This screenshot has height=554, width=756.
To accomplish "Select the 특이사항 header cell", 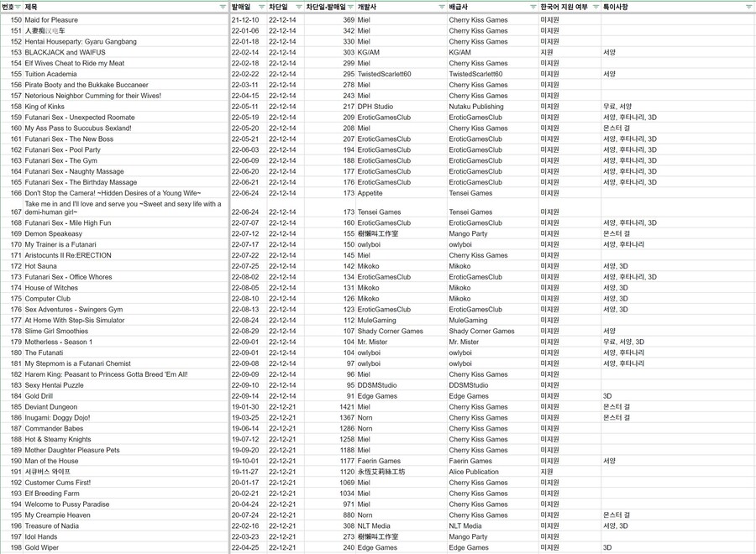I will tap(677, 7).
